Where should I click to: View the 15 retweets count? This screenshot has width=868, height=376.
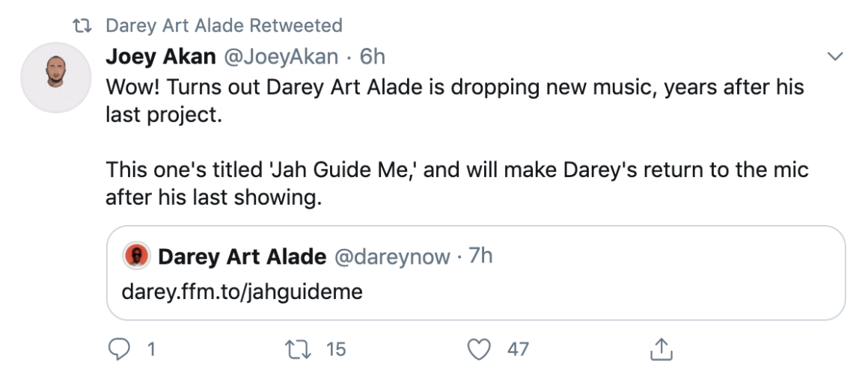coord(336,348)
